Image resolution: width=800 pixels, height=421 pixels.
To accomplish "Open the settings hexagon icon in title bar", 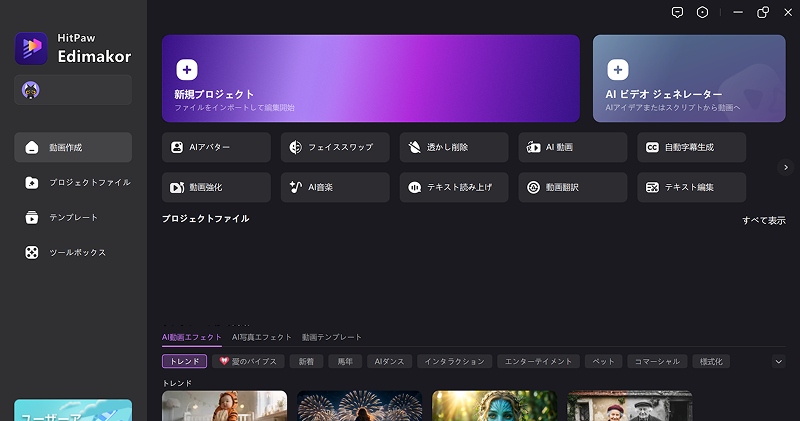I will click(703, 13).
